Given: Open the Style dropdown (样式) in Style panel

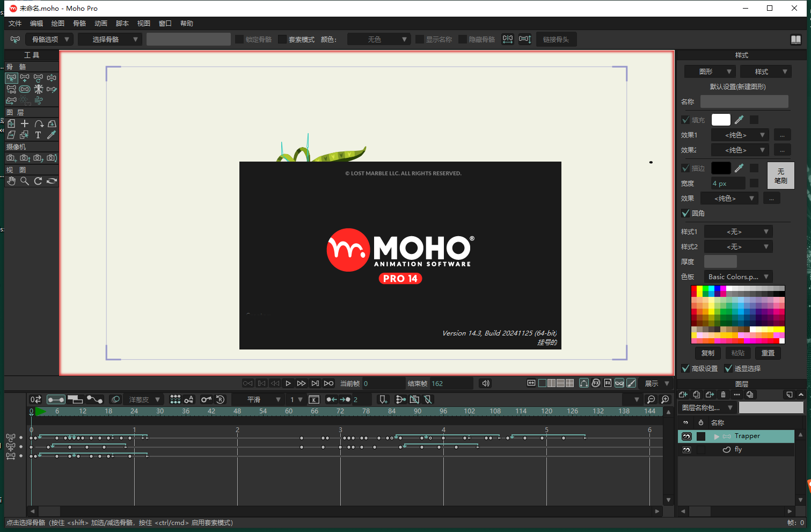Looking at the screenshot, I should tap(765, 71).
